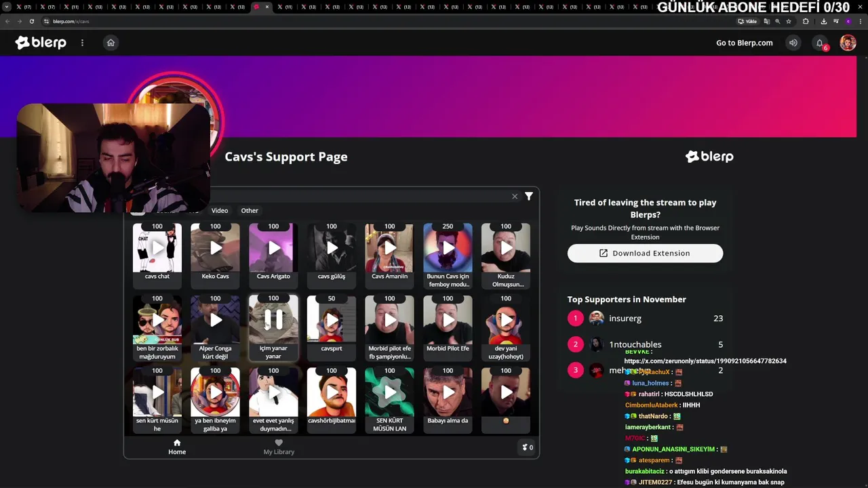
Task: Reload the page with browser refresh icon
Action: (31, 21)
